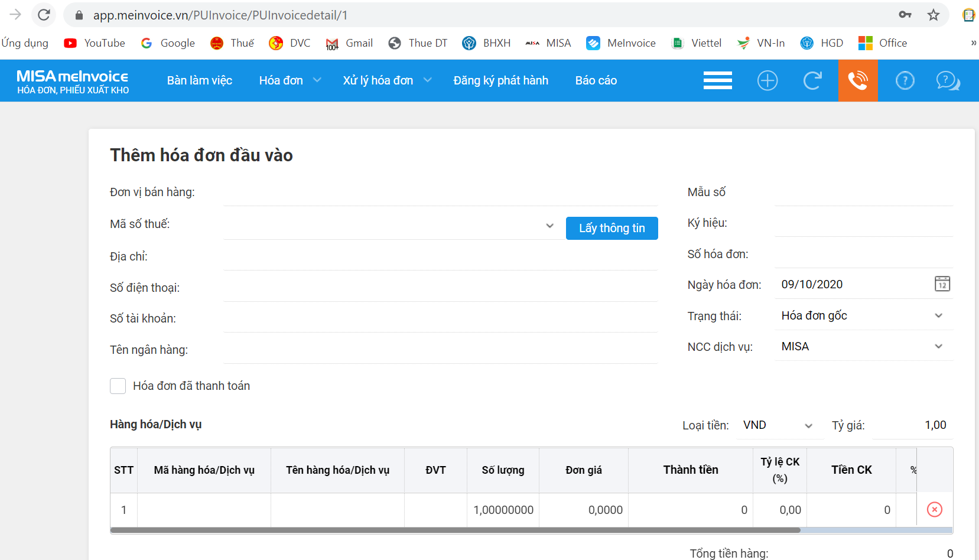Viewport: 979px width, 560px height.
Task: Open the calendar picker for Ngày hóa đơn
Action: pos(942,284)
